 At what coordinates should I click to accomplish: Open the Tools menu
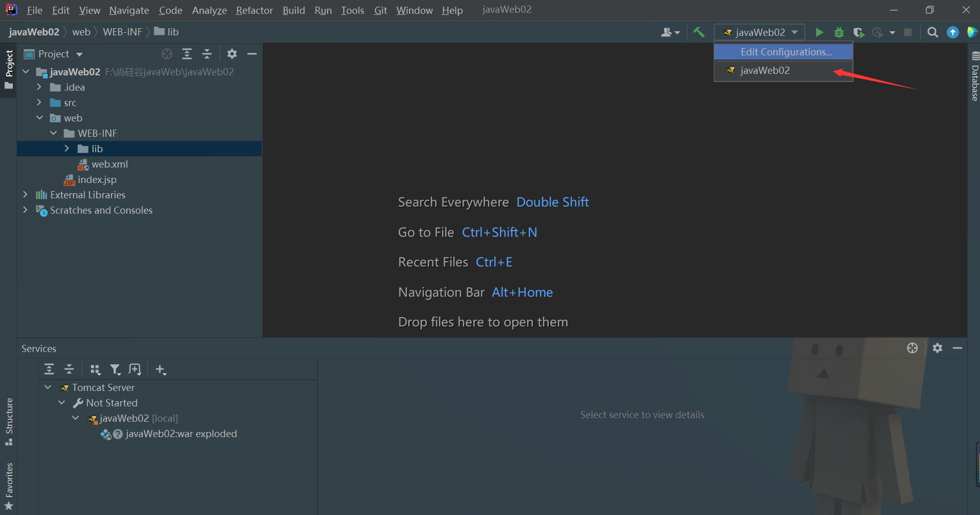[x=352, y=10]
